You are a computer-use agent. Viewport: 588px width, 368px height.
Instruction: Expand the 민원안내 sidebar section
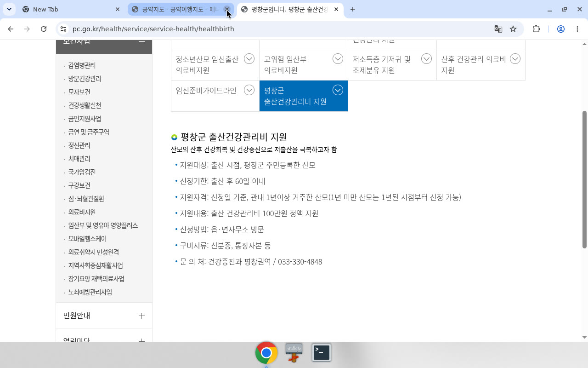[x=141, y=316]
